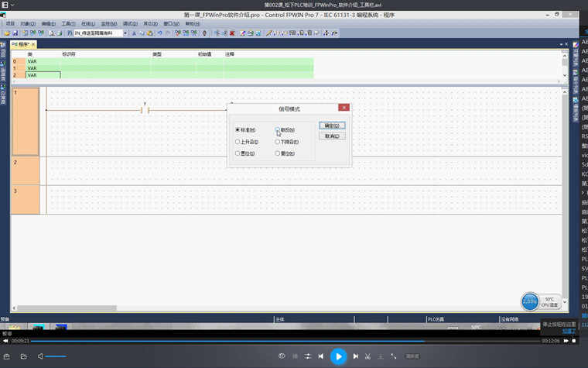Skip to next video in player
The height and width of the screenshot is (368, 588).
click(x=355, y=356)
